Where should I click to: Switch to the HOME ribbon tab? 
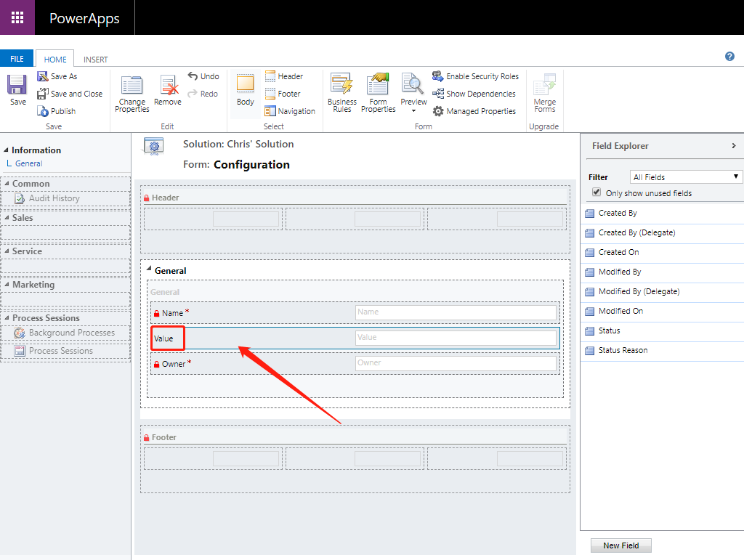point(55,60)
